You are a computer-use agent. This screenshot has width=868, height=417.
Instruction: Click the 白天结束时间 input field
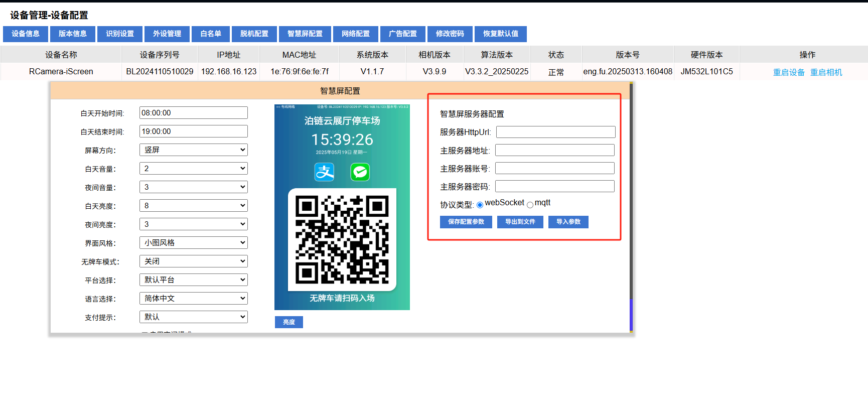tap(194, 131)
